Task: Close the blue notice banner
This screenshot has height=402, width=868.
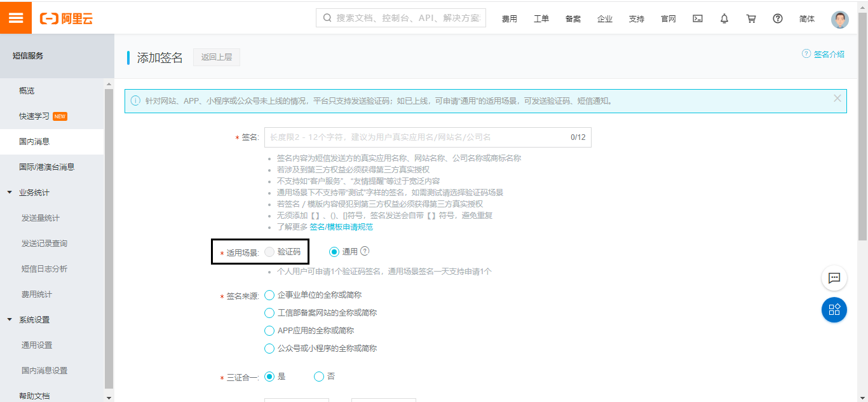Action: pos(837,98)
